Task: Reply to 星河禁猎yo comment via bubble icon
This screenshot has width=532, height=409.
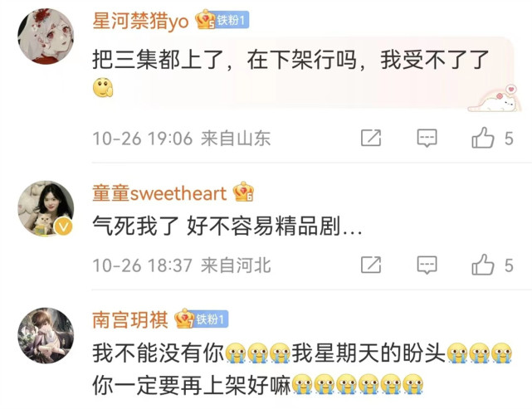Action: pyautogui.click(x=427, y=138)
